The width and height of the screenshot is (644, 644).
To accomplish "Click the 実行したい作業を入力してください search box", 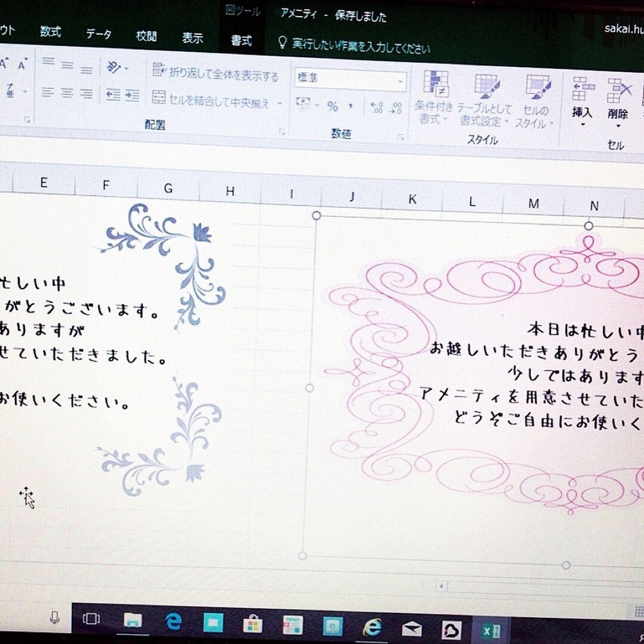I will coord(360,46).
